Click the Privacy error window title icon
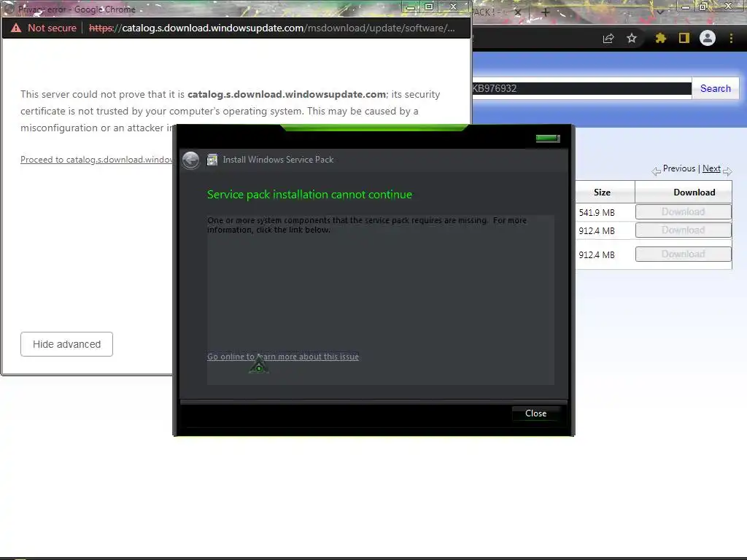 9,9
